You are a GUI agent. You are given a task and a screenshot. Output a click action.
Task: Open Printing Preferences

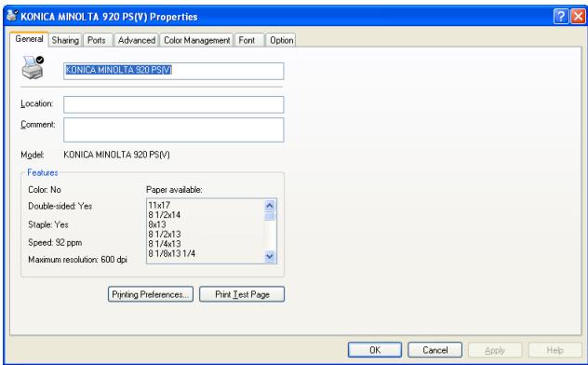coord(151,294)
